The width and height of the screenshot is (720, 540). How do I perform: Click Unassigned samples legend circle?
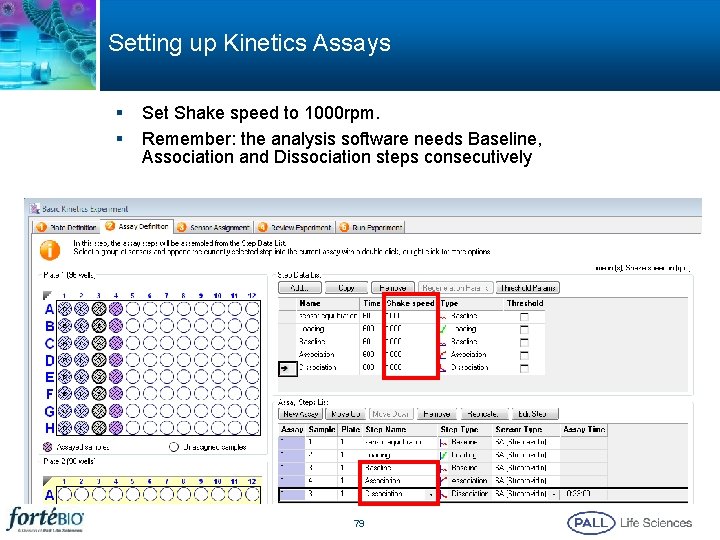(174, 447)
